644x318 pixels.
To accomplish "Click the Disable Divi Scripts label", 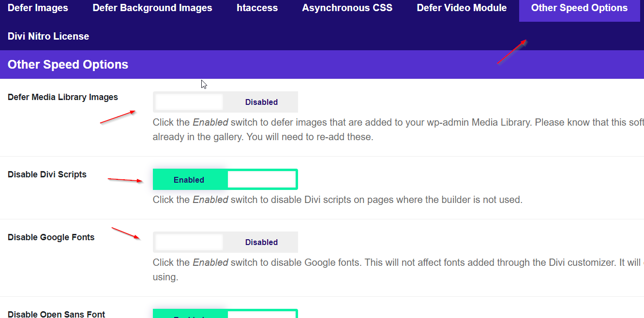I will click(x=47, y=174).
